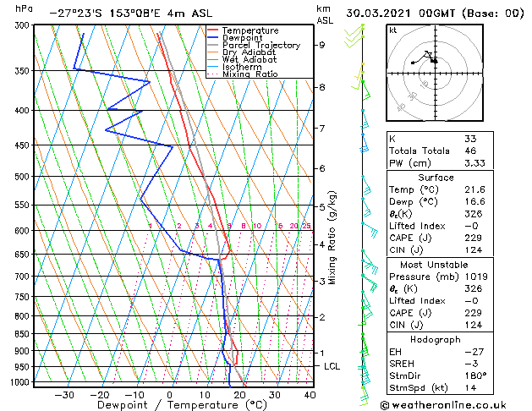Image resolution: width=532 pixels, height=411 pixels.
Task: Click the Surface Lifted Index row
Action: point(440,226)
